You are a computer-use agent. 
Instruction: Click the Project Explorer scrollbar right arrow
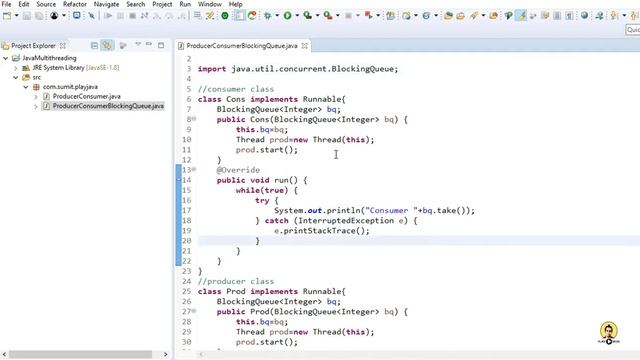pyautogui.click(x=165, y=354)
